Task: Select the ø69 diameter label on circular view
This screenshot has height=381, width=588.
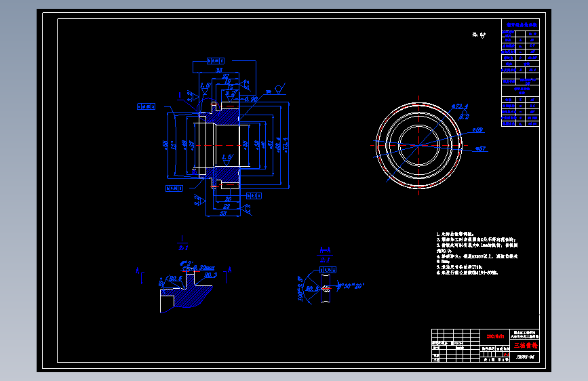Action: 477,130
